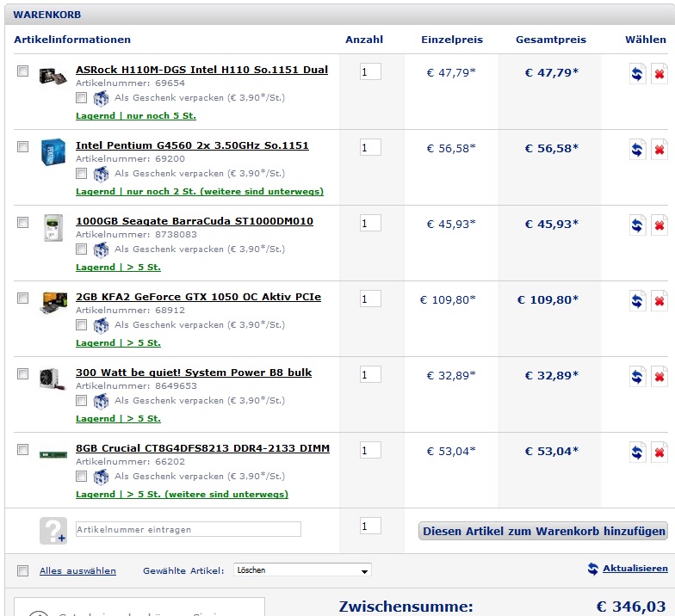The width and height of the screenshot is (675, 616).
Task: Click gift box icon under 8GB Crucial RAM
Action: coord(101,477)
